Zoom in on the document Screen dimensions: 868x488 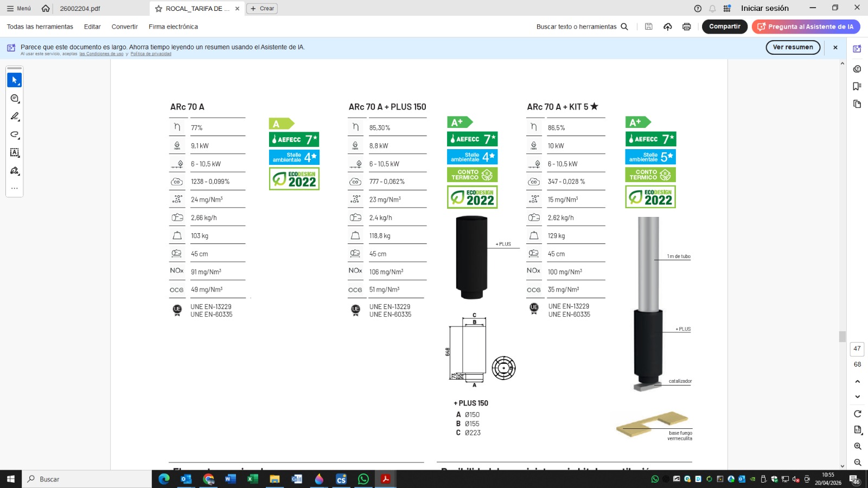click(858, 446)
